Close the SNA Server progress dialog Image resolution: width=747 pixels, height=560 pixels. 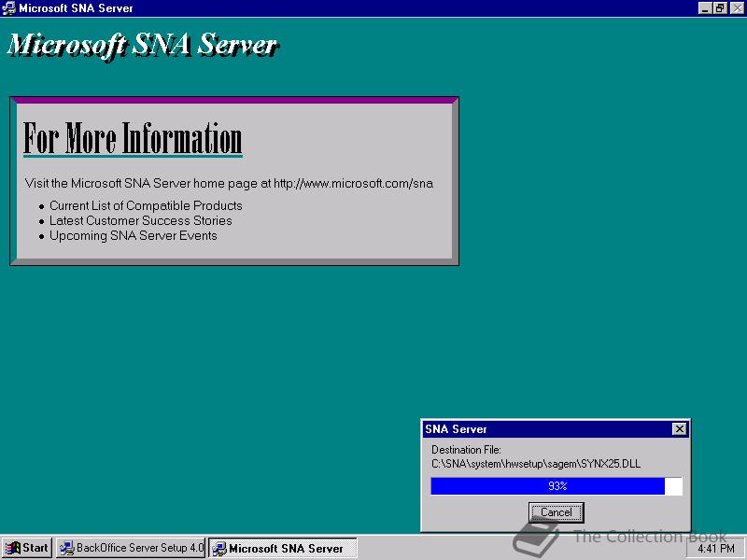click(680, 429)
